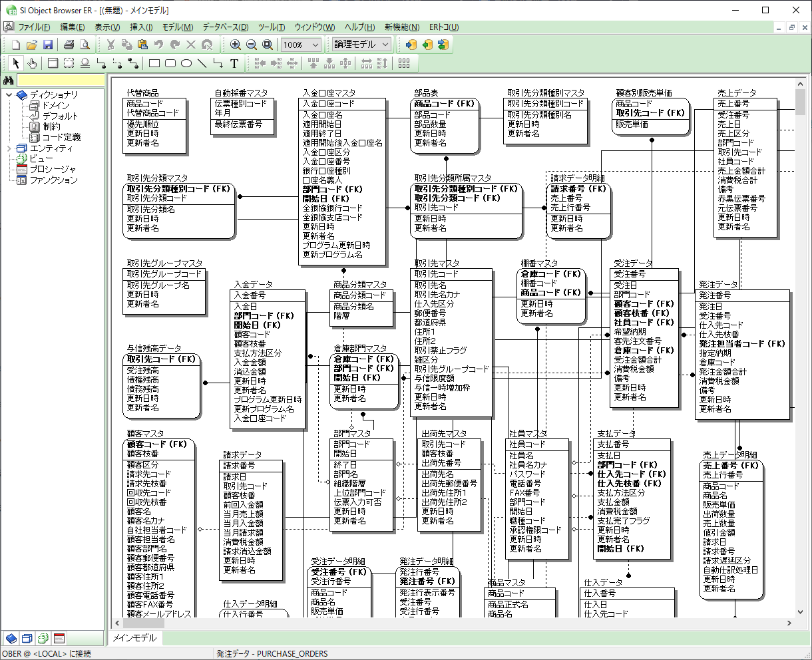Image resolution: width=812 pixels, height=660 pixels.
Task: Toggle the procedure view icon at panel bottom
Action: click(59, 639)
